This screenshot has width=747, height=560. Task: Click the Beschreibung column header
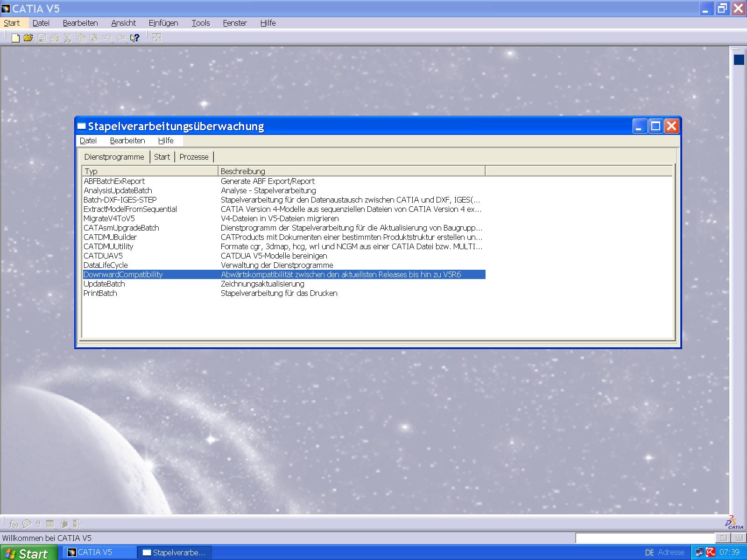352,171
